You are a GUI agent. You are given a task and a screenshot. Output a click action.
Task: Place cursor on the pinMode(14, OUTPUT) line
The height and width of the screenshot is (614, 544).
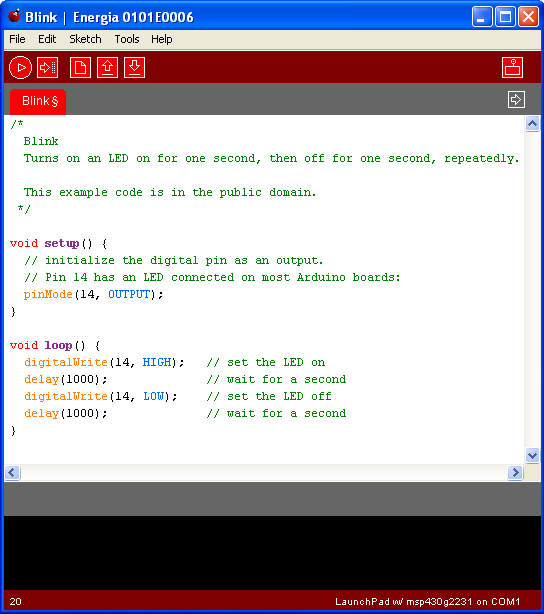click(93, 294)
